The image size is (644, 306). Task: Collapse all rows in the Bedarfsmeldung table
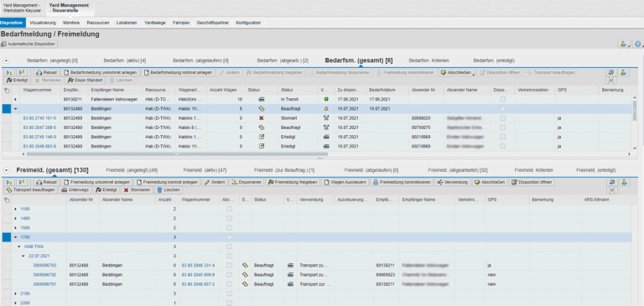[x=22, y=73]
